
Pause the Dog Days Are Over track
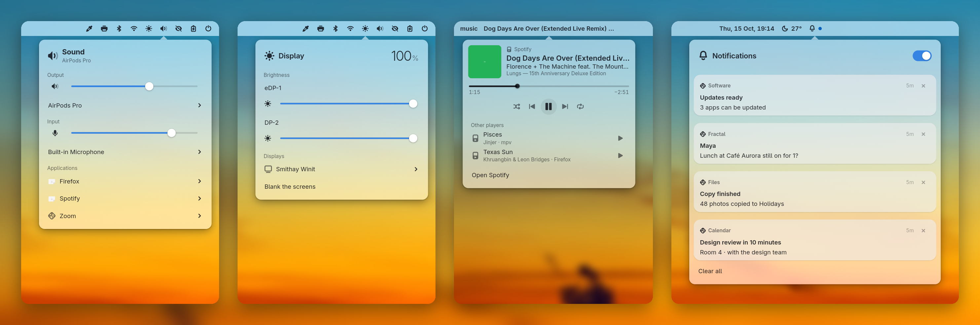coord(548,107)
